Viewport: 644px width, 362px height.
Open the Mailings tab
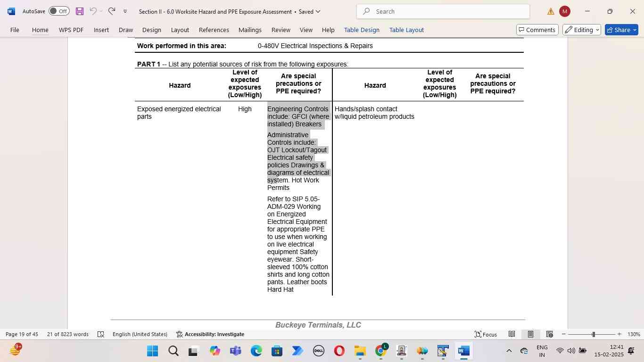(250, 30)
